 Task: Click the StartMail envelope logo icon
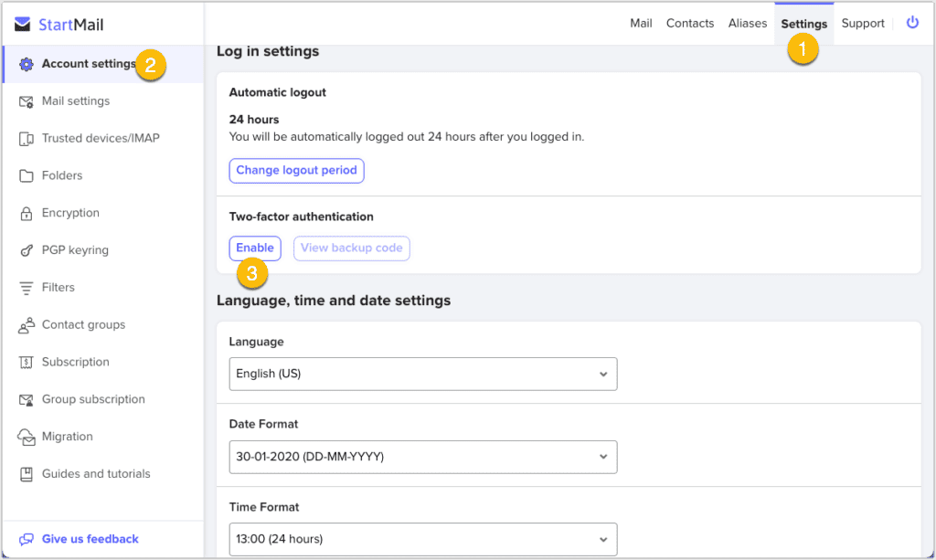tap(23, 24)
